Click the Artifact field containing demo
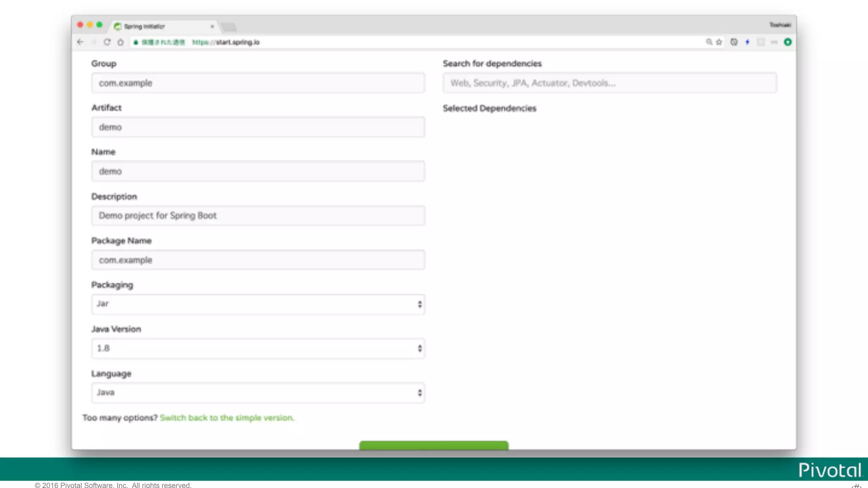The width and height of the screenshot is (868, 488). 258,127
